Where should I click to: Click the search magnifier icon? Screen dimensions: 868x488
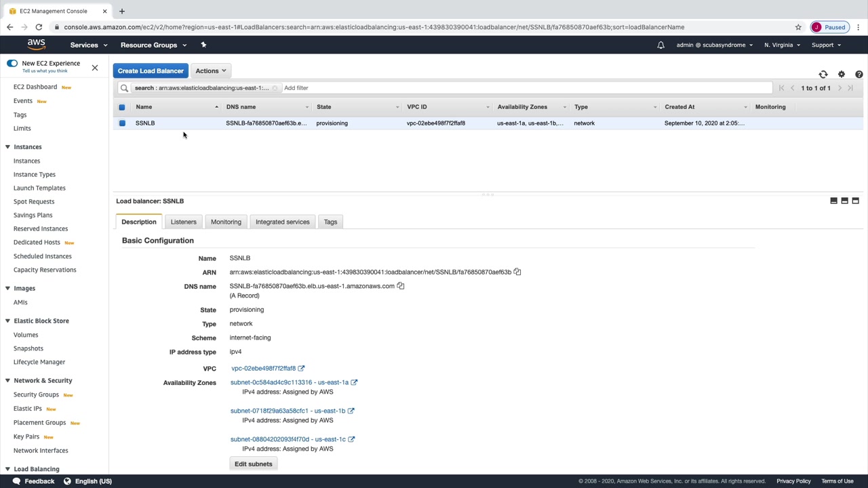124,88
